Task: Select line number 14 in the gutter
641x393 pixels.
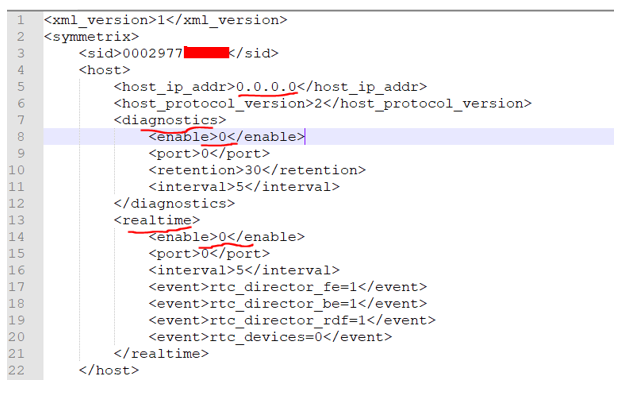Action: 16,237
